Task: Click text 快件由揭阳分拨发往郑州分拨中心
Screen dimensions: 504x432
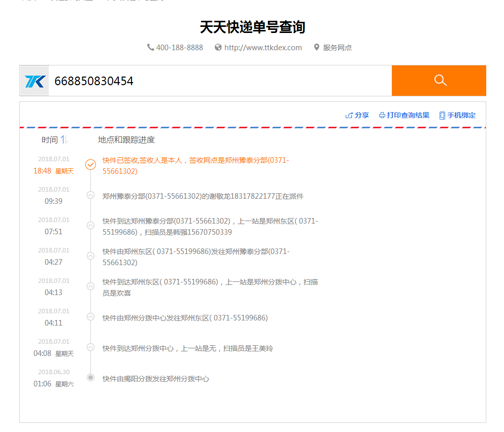Action: tap(156, 379)
